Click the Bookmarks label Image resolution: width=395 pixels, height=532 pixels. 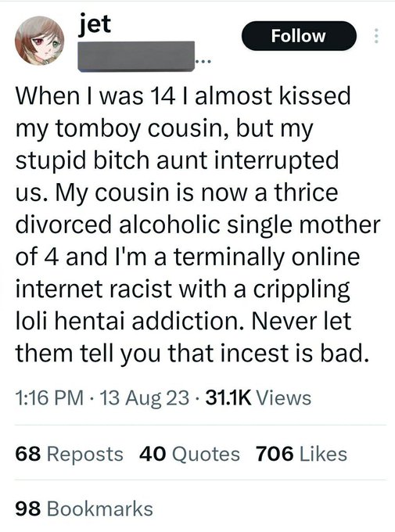point(100,509)
